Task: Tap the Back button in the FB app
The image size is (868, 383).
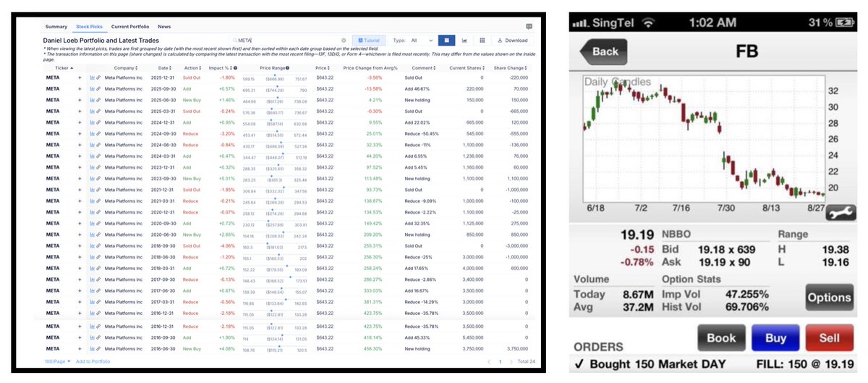Action: pyautogui.click(x=603, y=51)
